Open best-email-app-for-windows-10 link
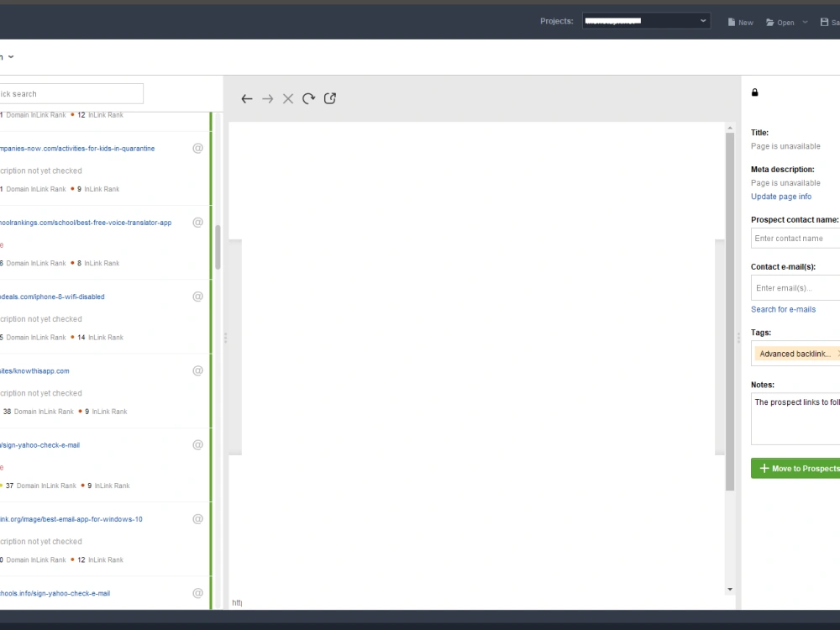The image size is (840, 630). [71, 519]
